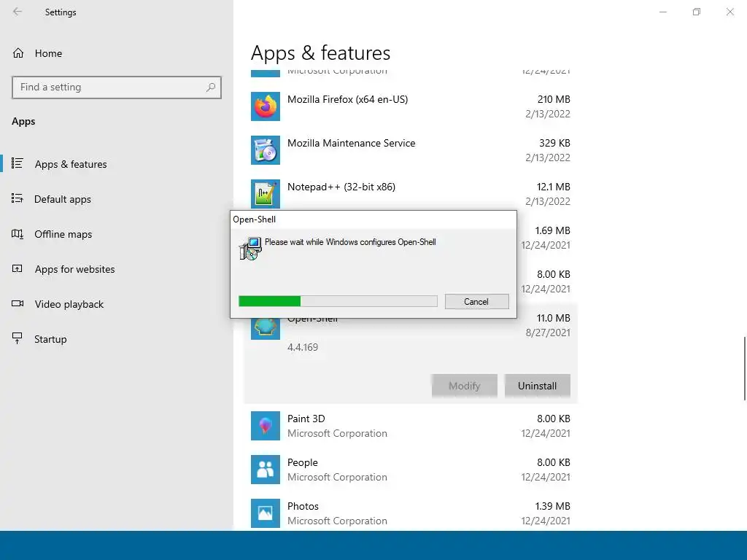Click the Mozilla Maintenance Service icon
Screen dimensions: 747x560
(x=266, y=150)
